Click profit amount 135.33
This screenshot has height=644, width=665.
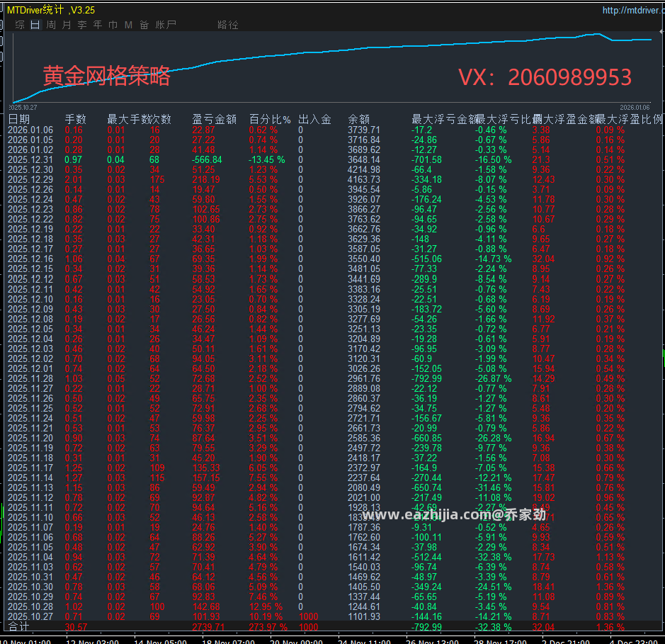pos(206,468)
